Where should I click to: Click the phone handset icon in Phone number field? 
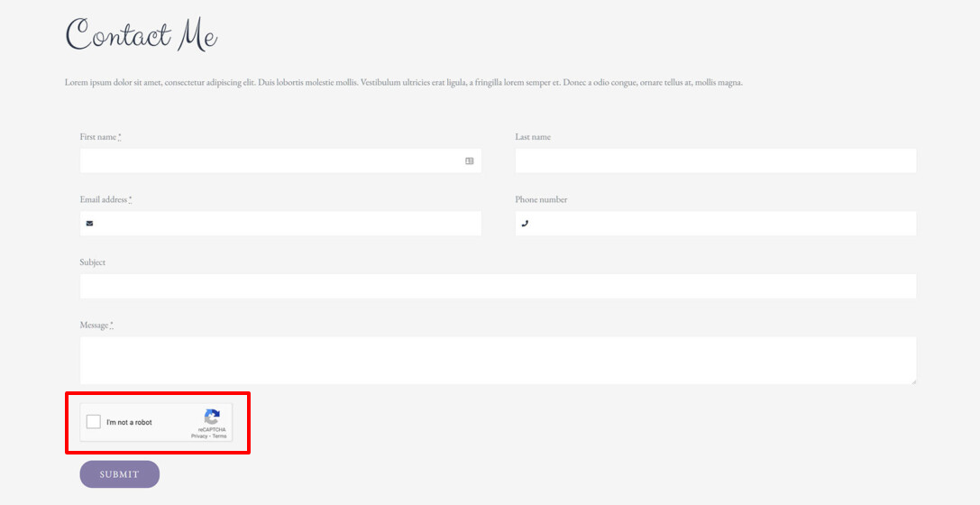coord(525,224)
